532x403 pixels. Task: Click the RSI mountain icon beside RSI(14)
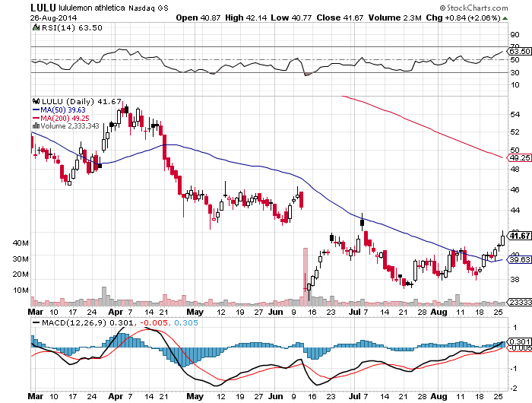(36, 27)
